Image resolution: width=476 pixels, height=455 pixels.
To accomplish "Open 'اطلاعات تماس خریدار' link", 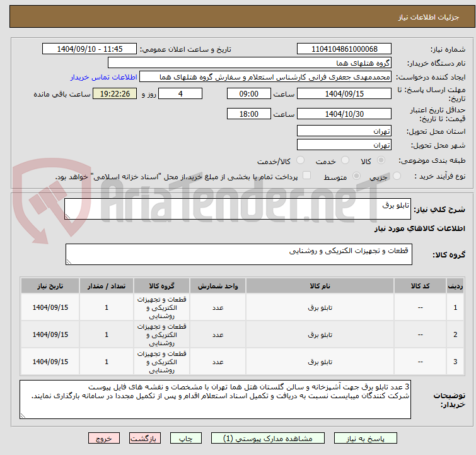I will (x=104, y=77).
